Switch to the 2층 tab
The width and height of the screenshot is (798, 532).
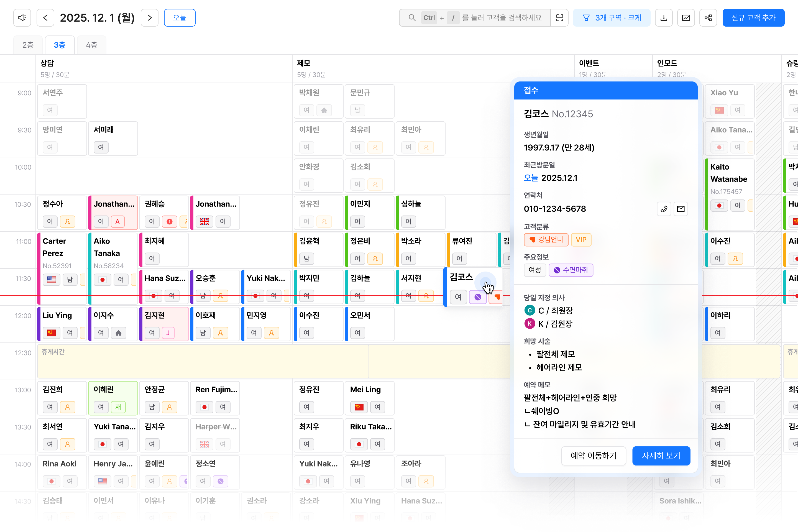tap(28, 45)
